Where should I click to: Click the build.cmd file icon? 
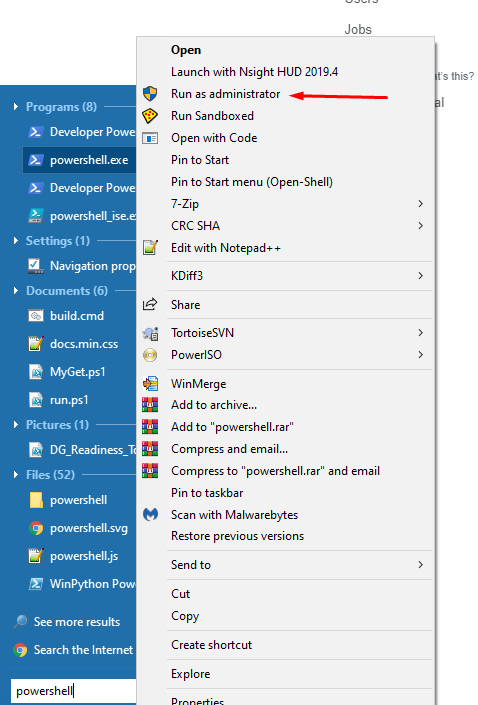pyautogui.click(x=36, y=316)
